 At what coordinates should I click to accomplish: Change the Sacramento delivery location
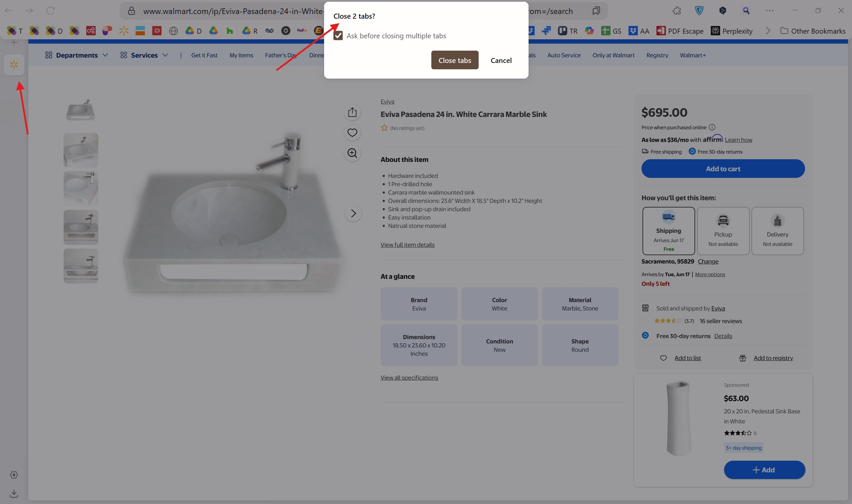click(x=708, y=261)
